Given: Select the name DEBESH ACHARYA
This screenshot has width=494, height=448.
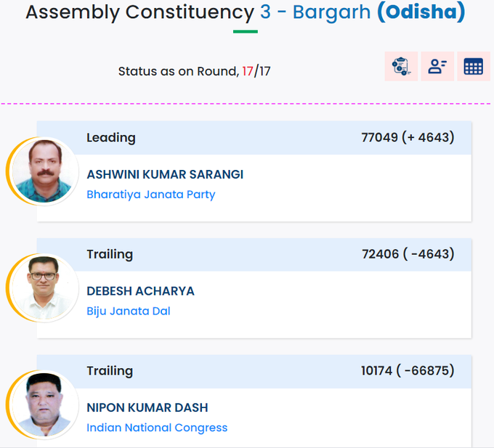Looking at the screenshot, I should [140, 291].
